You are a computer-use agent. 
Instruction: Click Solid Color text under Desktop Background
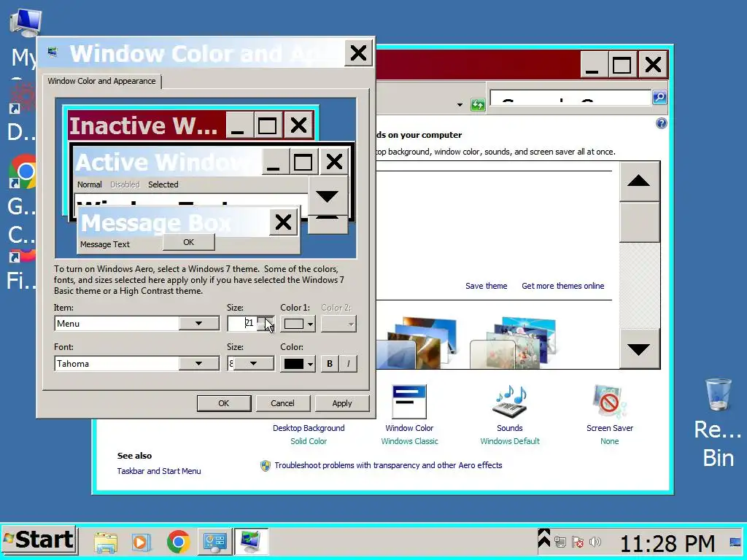(x=309, y=441)
